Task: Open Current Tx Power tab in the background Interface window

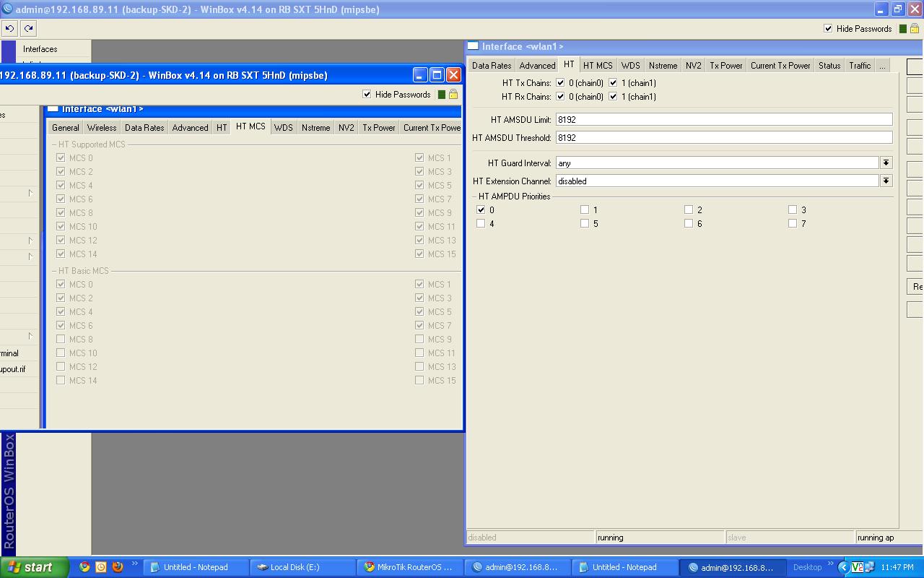Action: click(x=780, y=66)
